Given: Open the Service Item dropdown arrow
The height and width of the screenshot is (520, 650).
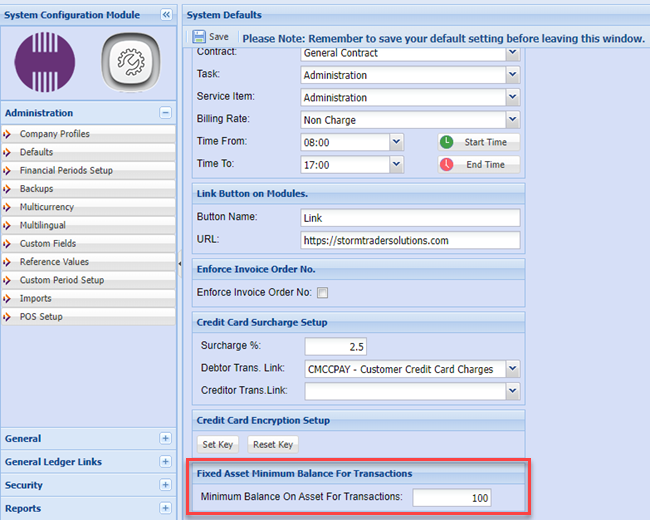Looking at the screenshot, I should click(513, 97).
